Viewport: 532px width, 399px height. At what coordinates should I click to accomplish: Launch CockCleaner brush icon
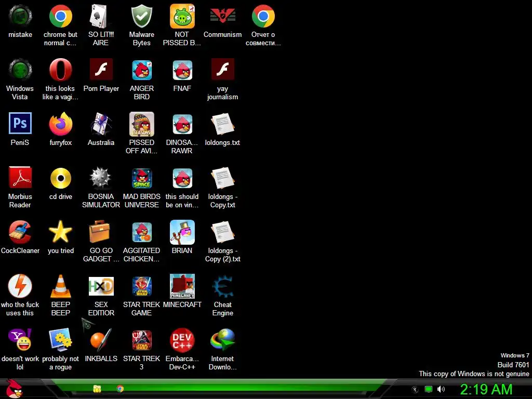coord(20,232)
